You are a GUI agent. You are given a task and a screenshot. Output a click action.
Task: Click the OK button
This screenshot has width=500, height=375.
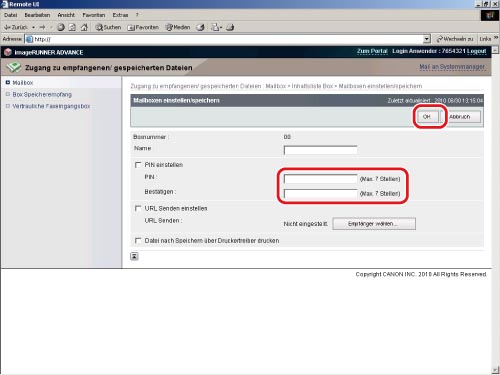pos(427,117)
